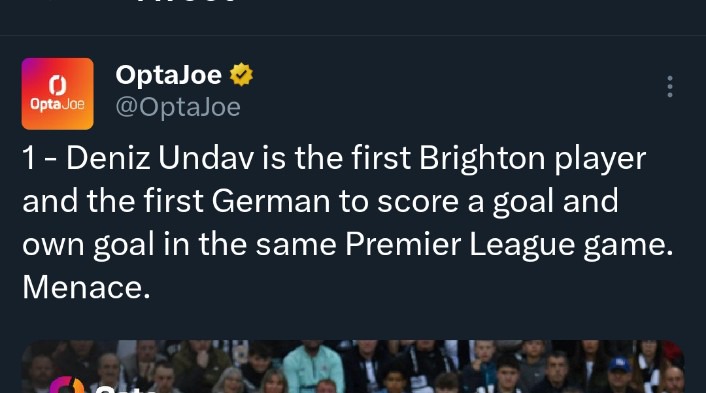Click the fan wearing blue cap
Viewport: 706px width, 393px height.
pyautogui.click(x=620, y=375)
